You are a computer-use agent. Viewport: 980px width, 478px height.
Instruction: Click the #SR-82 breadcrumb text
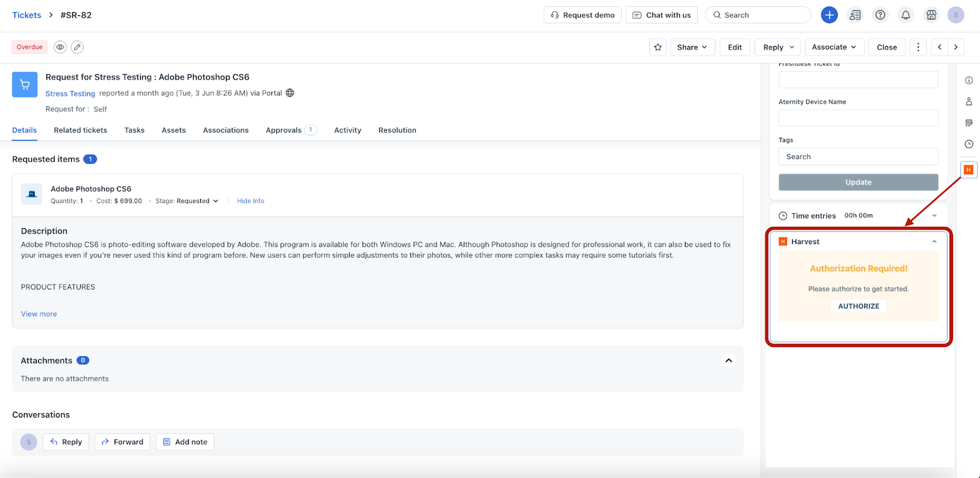[x=76, y=15]
